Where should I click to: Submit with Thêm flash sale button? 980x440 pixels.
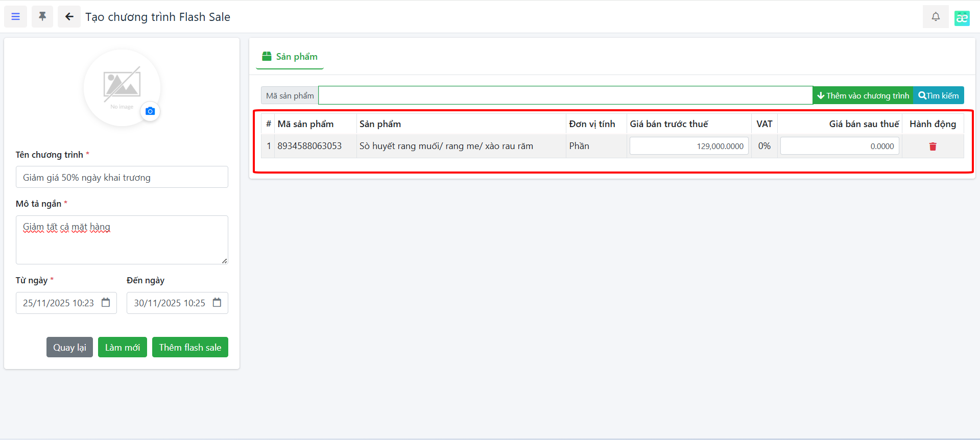tap(190, 347)
